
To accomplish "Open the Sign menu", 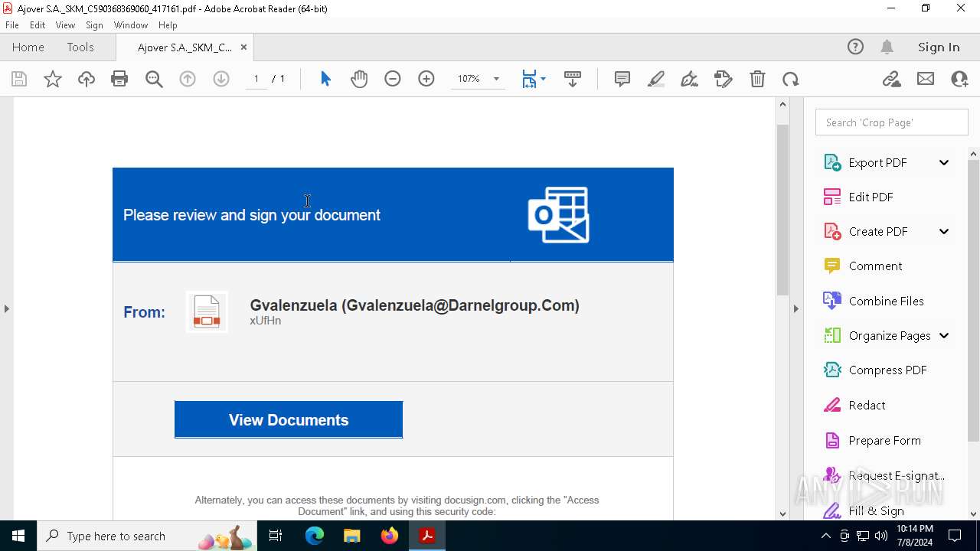I will click(x=94, y=25).
